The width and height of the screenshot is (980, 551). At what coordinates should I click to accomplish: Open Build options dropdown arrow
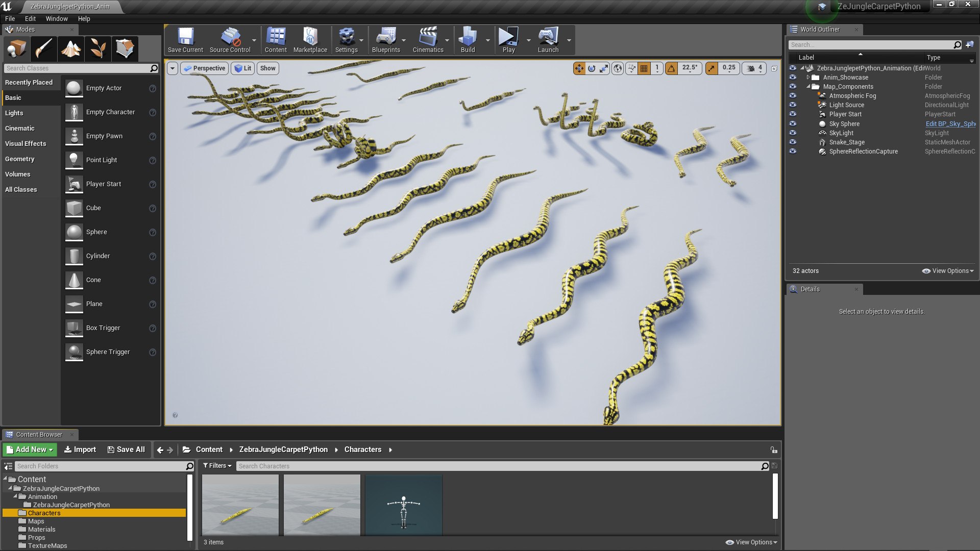coord(487,40)
